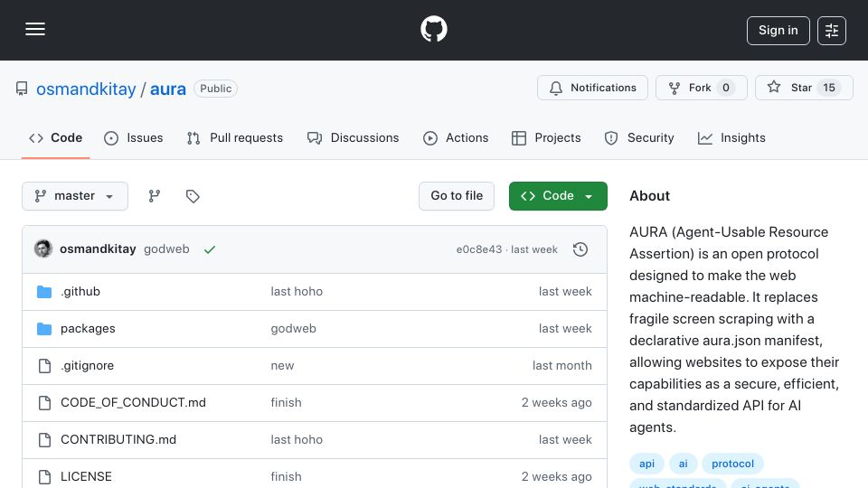Expand the green Code dropdown
Image resolution: width=868 pixels, height=488 pixels.
click(558, 196)
